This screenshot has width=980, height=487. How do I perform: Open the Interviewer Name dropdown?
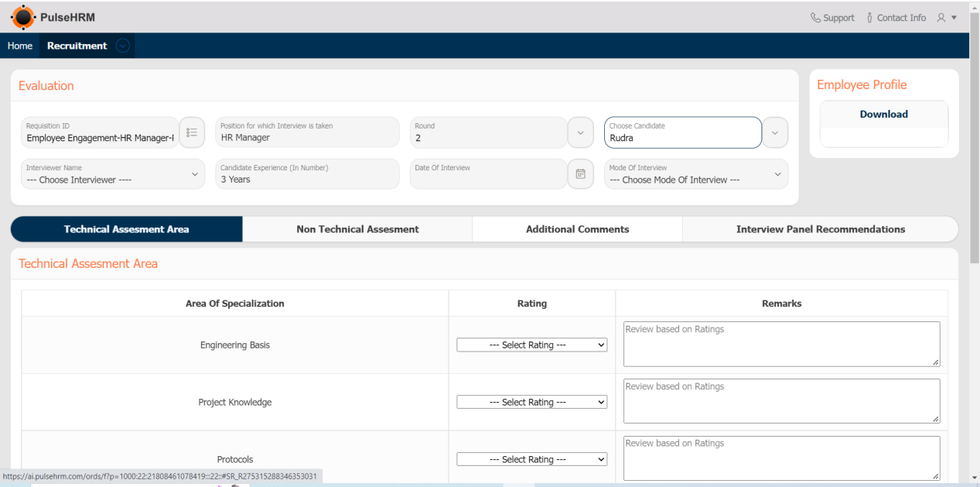point(113,174)
